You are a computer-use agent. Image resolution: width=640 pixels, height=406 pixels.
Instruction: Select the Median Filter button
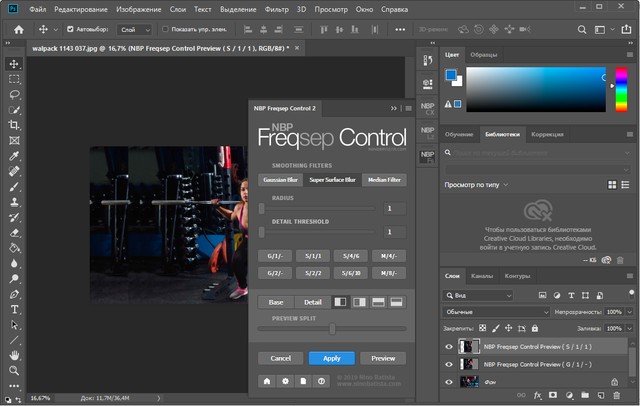(385, 180)
